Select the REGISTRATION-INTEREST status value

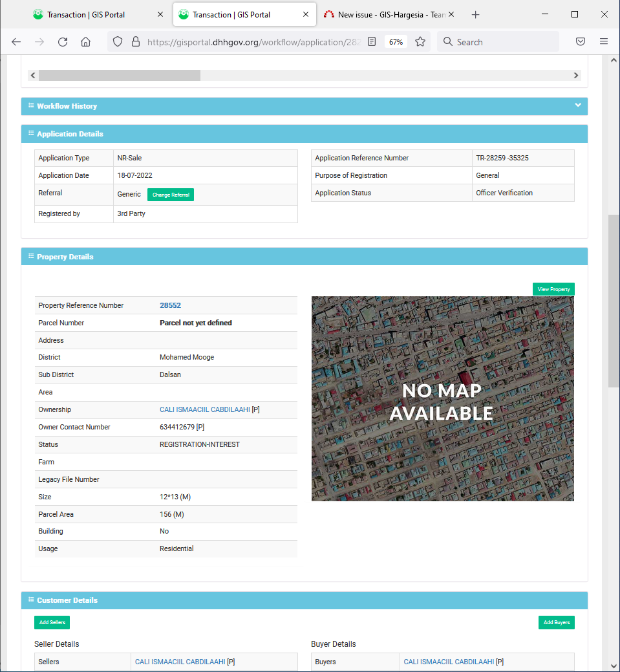pyautogui.click(x=199, y=444)
